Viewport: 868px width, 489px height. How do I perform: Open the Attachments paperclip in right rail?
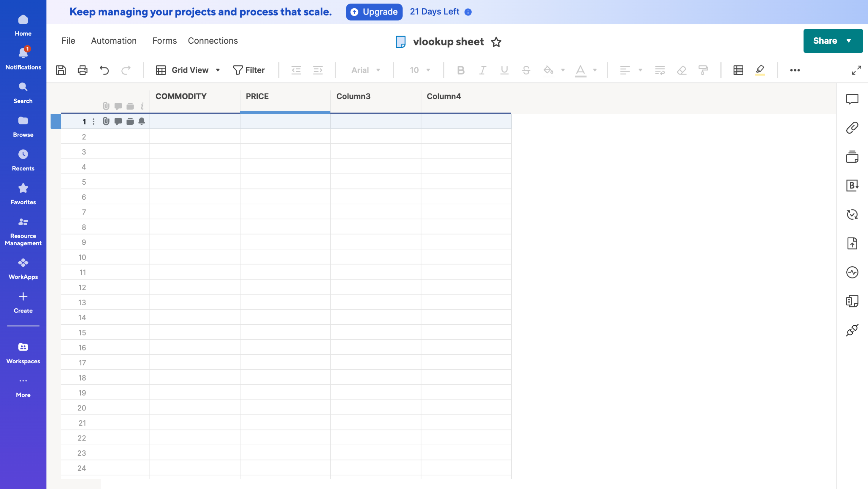(x=852, y=128)
